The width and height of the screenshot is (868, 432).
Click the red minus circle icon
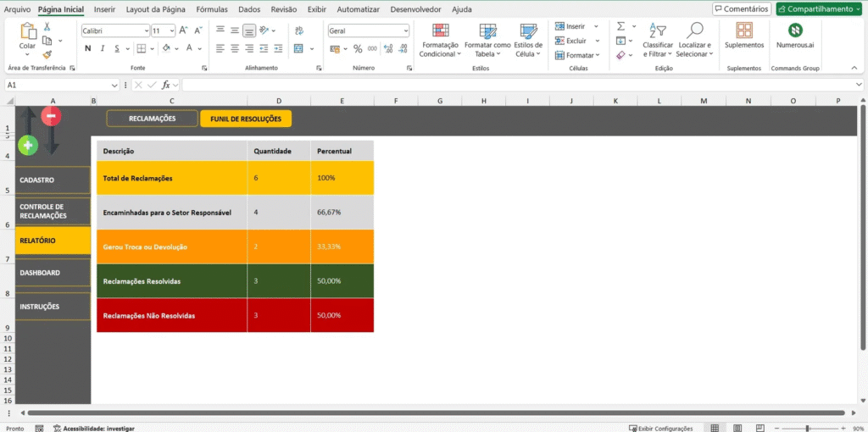tap(52, 116)
